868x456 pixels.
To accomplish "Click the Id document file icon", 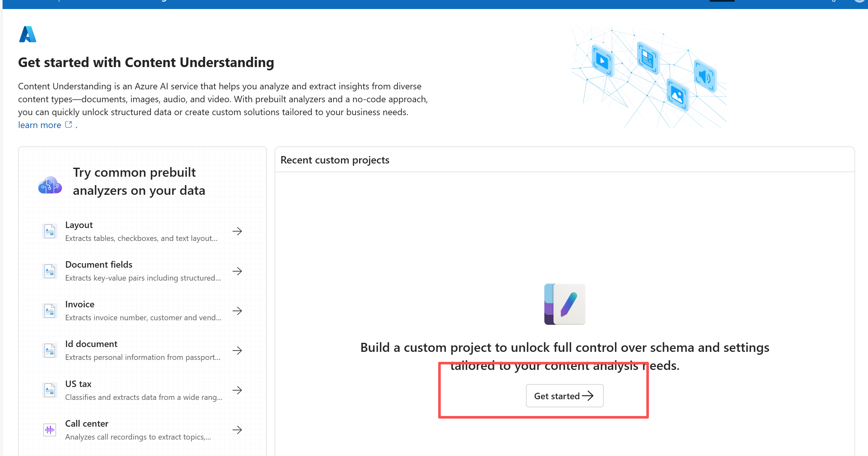I will point(50,351).
